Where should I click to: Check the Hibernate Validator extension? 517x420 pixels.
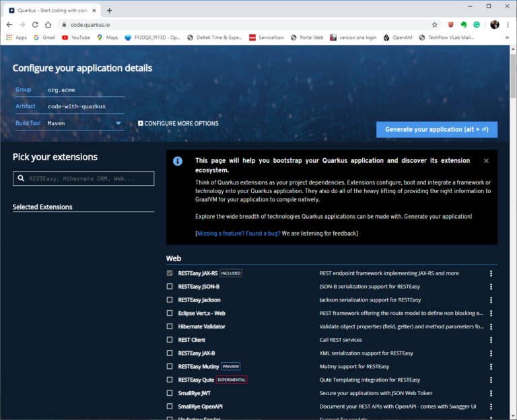(x=170, y=326)
